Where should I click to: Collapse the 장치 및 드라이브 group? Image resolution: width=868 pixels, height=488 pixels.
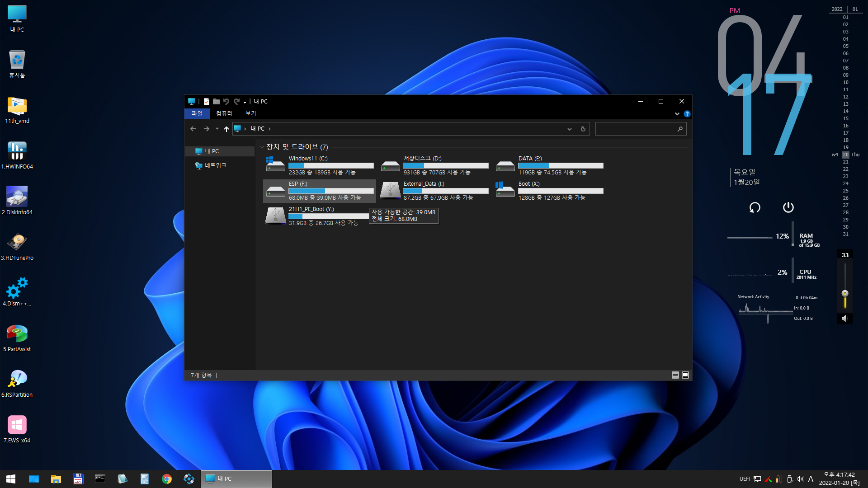click(x=262, y=147)
